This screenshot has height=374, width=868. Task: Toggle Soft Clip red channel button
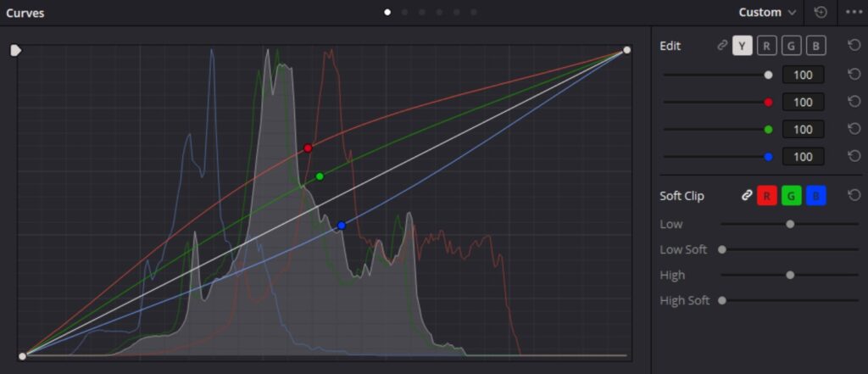[x=766, y=196]
